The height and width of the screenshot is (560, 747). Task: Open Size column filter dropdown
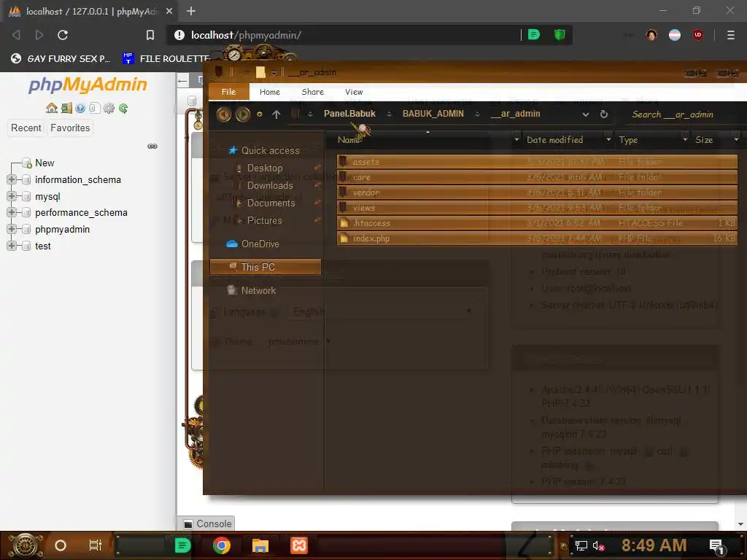coord(736,139)
